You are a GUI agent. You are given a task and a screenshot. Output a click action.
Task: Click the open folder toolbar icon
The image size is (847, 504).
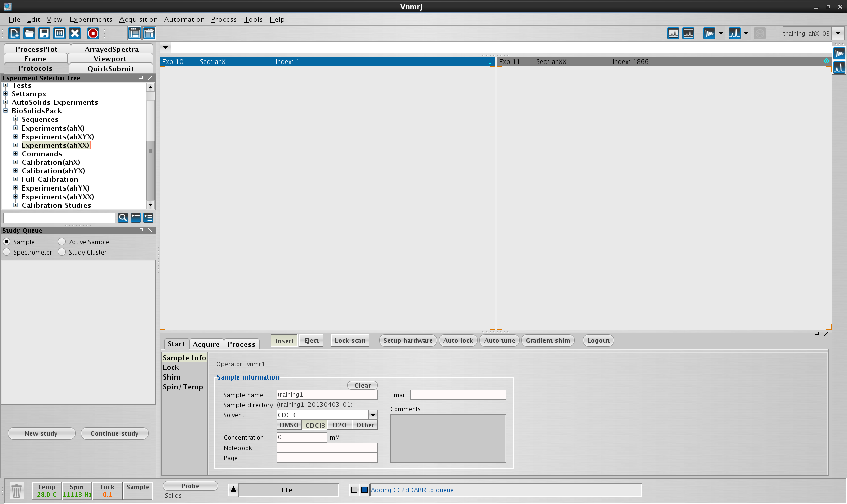[x=29, y=33]
